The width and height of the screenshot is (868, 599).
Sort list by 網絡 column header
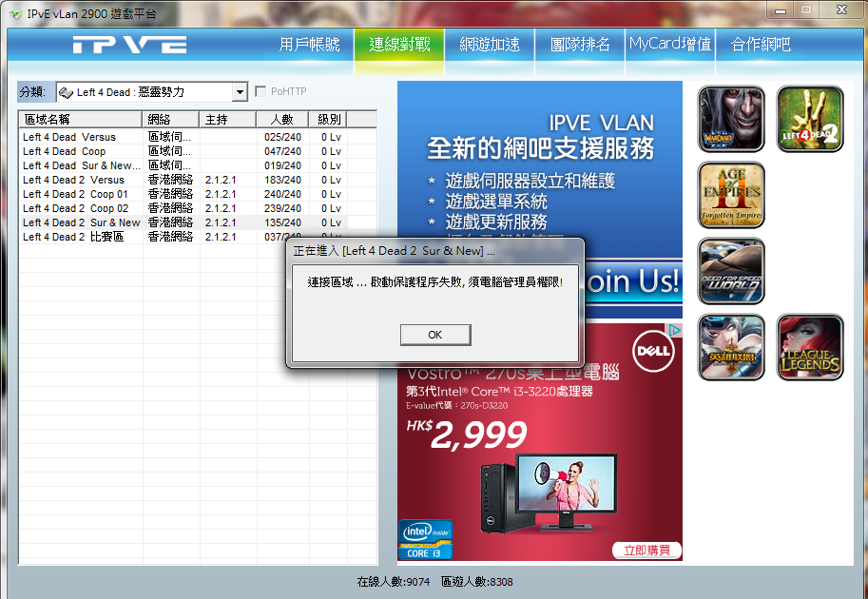pyautogui.click(x=170, y=119)
